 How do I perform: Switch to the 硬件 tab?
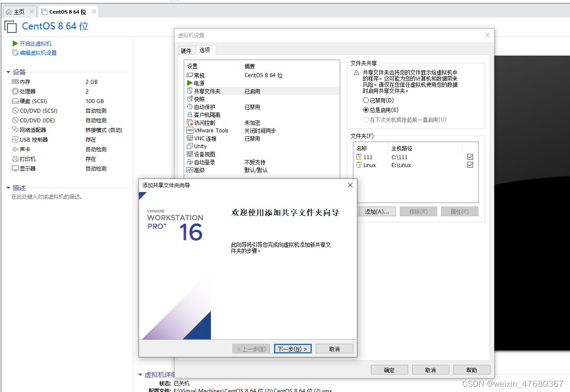(186, 51)
